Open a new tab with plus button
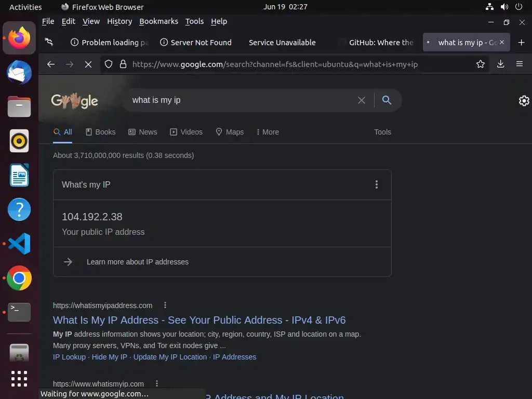532x399 pixels. 522,43
